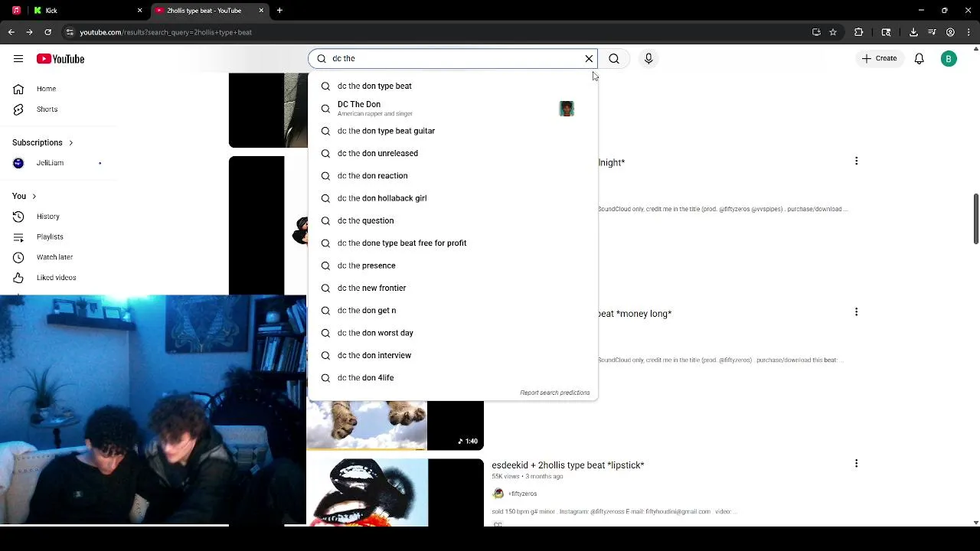Choose 'dc the don hollaback girl'
This screenshot has width=980, height=551.
[x=452, y=198]
